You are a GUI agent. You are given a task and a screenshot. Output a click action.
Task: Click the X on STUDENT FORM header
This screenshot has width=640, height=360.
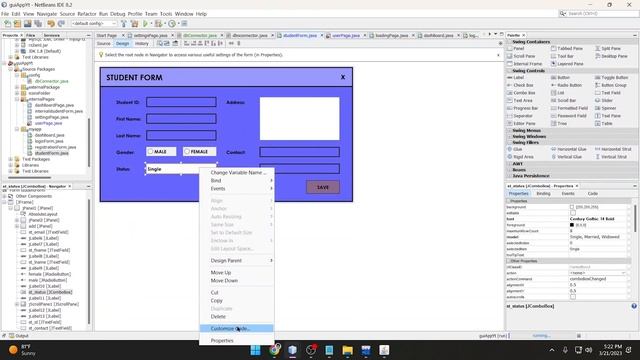point(343,77)
